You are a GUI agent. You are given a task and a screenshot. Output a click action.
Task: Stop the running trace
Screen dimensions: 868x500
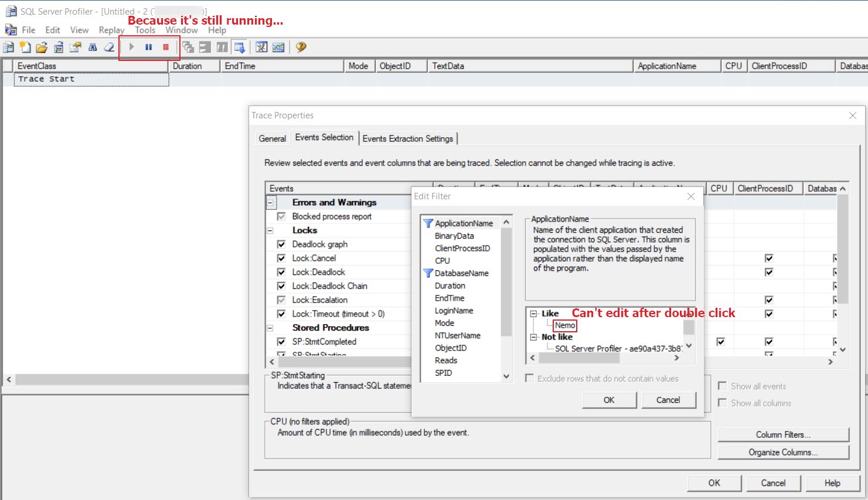(x=166, y=47)
